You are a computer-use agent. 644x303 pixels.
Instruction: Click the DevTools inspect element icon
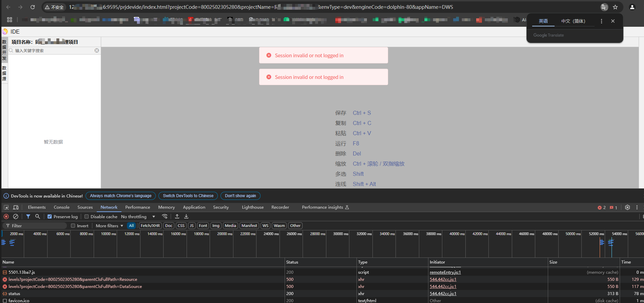6,208
